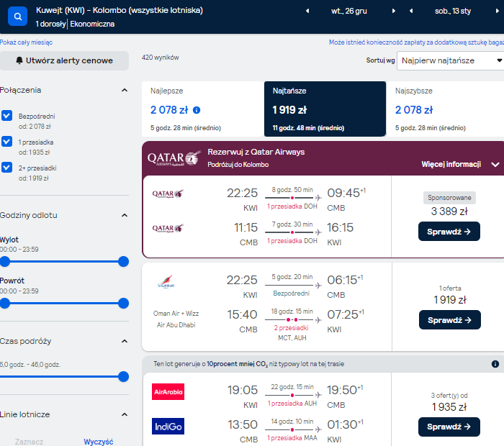Go to previous departure date arrow
504x446 pixels.
[307, 11]
